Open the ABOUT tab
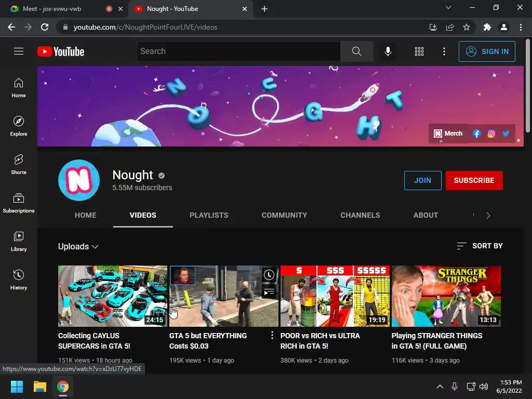The height and width of the screenshot is (399, 532). [x=426, y=215]
